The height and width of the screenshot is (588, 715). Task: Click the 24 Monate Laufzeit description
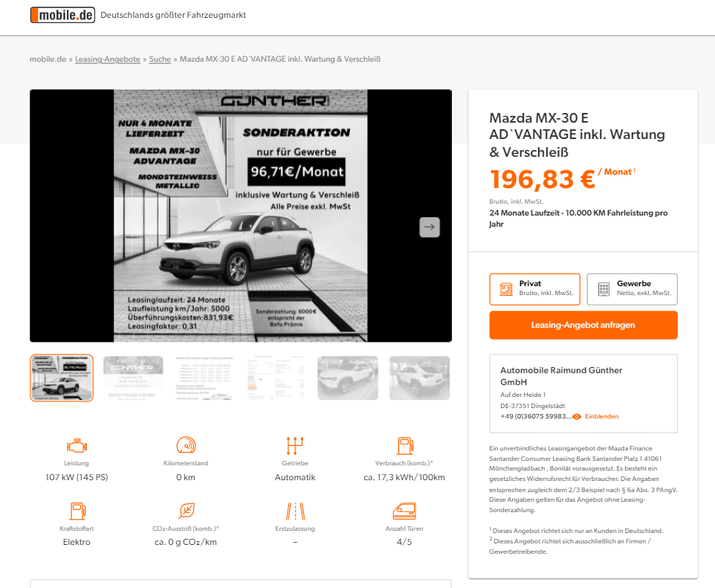(578, 218)
